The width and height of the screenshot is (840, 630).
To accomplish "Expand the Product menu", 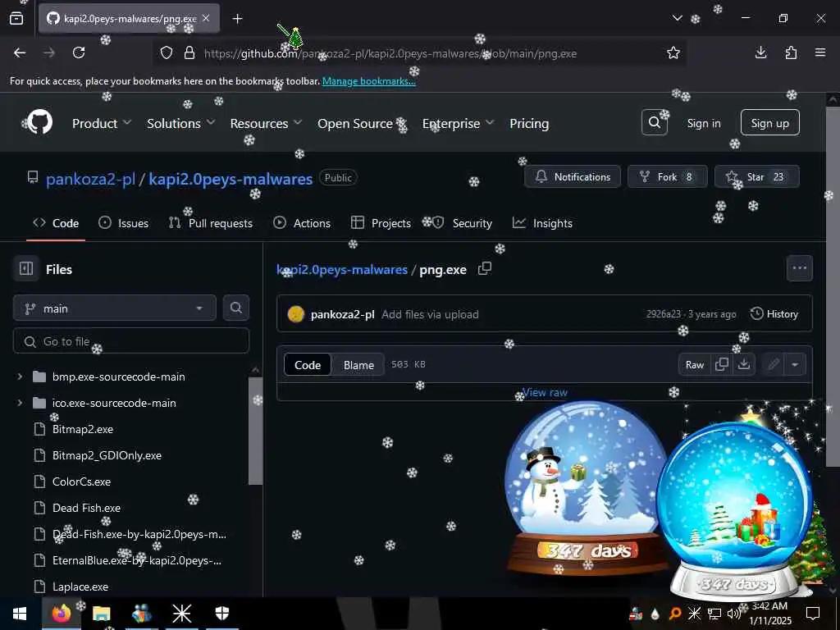I will (x=102, y=123).
